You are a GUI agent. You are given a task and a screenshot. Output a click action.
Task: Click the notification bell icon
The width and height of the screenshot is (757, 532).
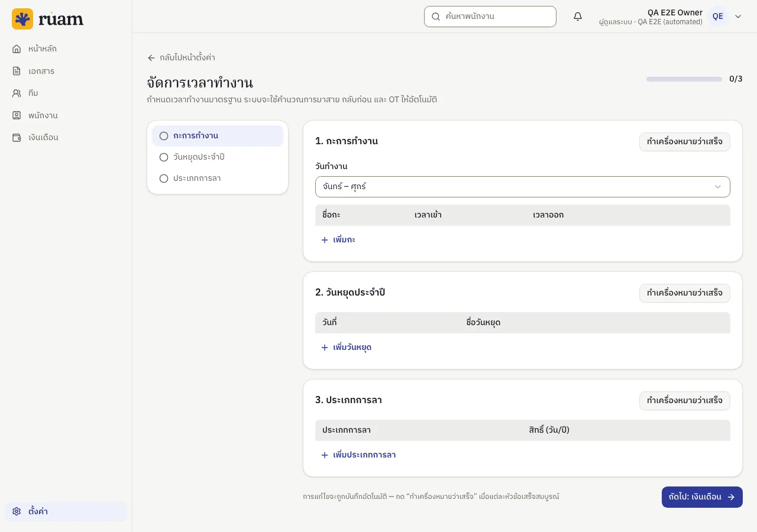click(578, 17)
